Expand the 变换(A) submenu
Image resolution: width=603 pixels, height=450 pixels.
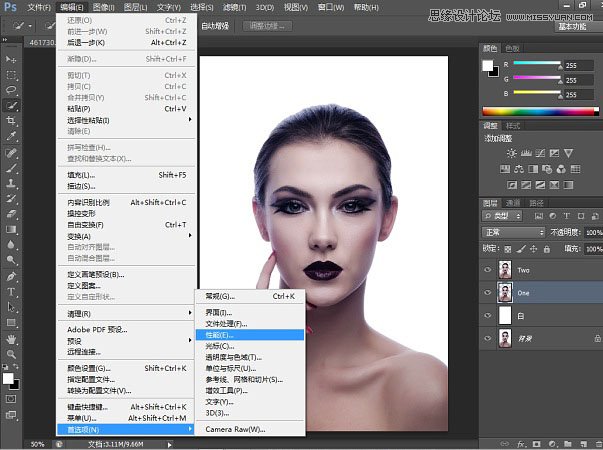point(127,236)
